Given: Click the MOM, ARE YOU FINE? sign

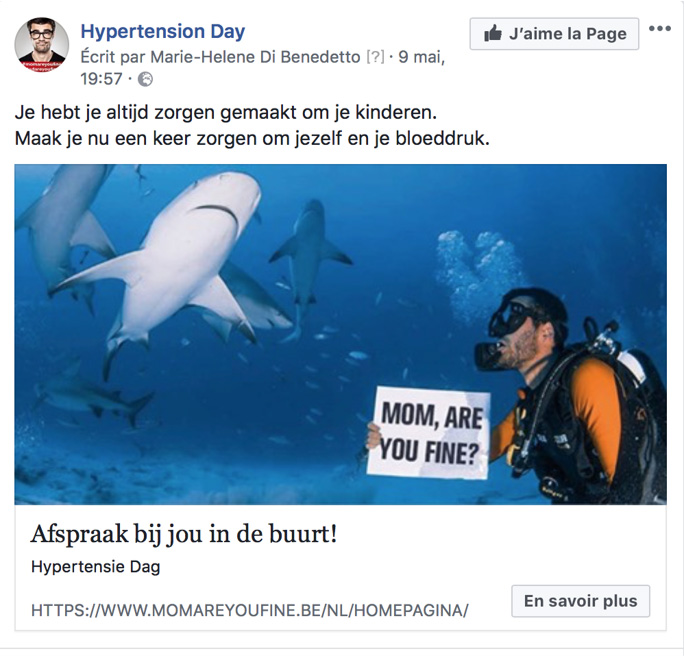Looking at the screenshot, I should [x=429, y=432].
